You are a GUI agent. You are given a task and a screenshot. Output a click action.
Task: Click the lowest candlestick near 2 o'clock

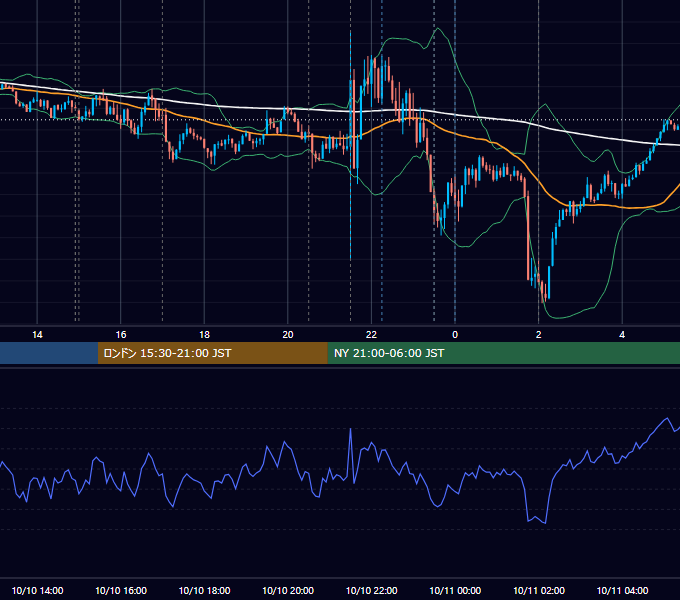coord(545,291)
